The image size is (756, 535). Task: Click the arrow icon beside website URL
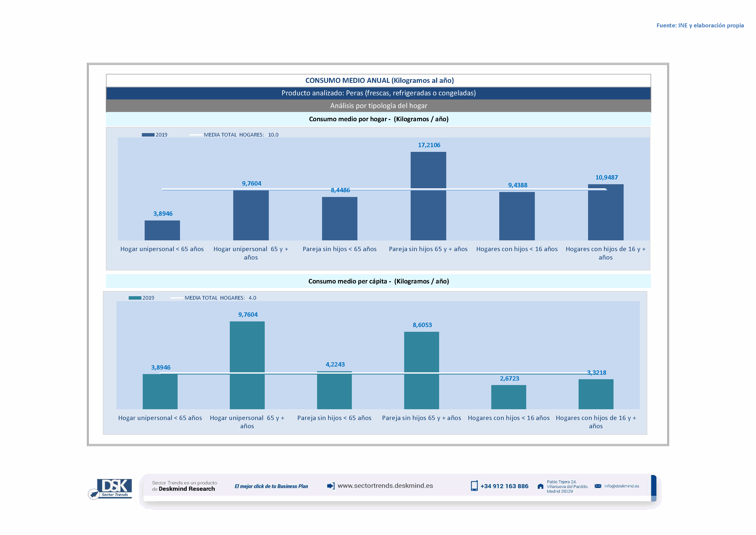331,486
